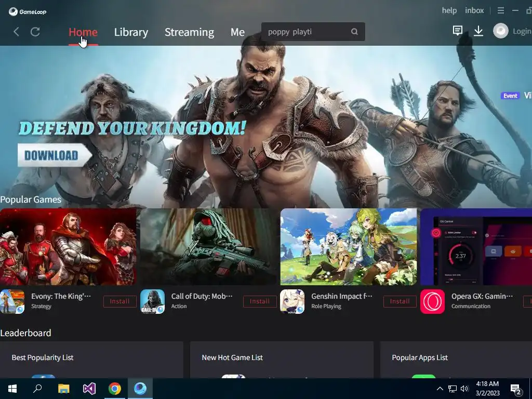Install Call of Duty: Mobile
The width and height of the screenshot is (532, 399).
pyautogui.click(x=260, y=301)
